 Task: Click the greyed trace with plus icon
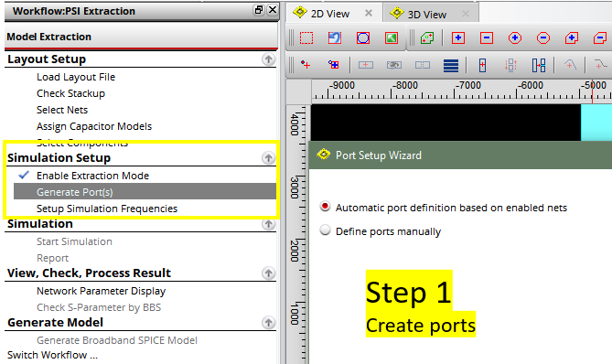point(570,65)
